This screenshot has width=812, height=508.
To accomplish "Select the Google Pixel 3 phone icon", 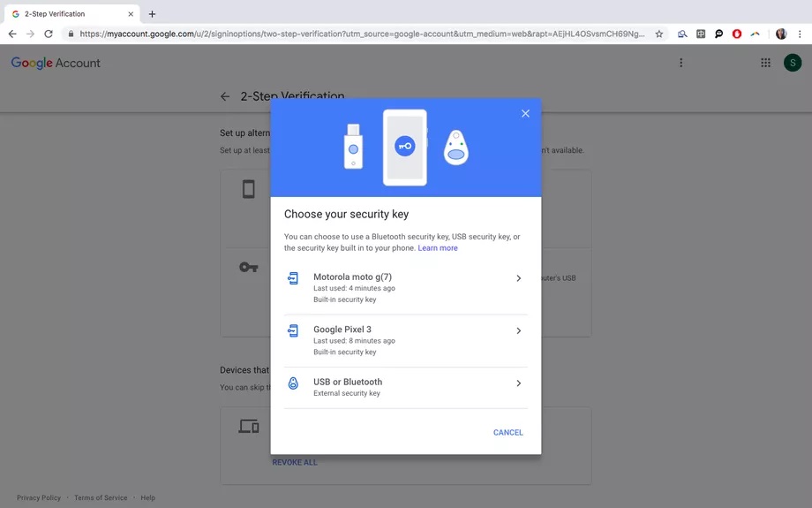I will pos(293,330).
